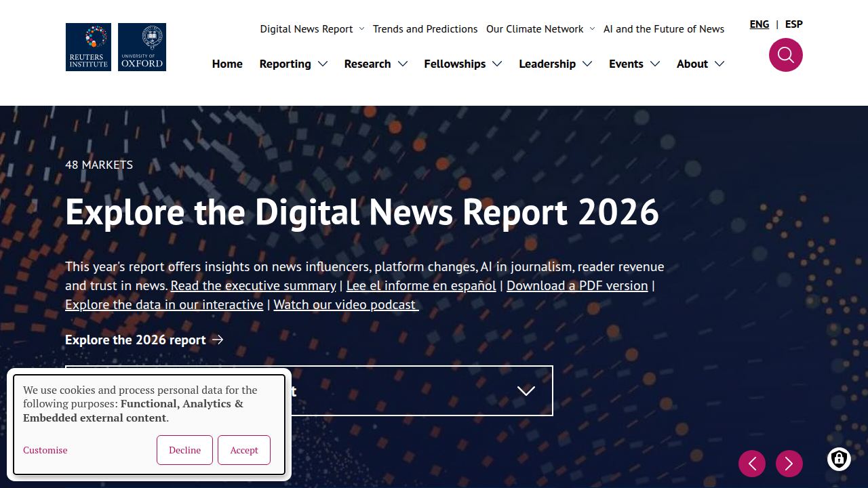Screen dimensions: 868x488
Task: Open Our Climate Network link
Action: pyautogui.click(x=535, y=29)
